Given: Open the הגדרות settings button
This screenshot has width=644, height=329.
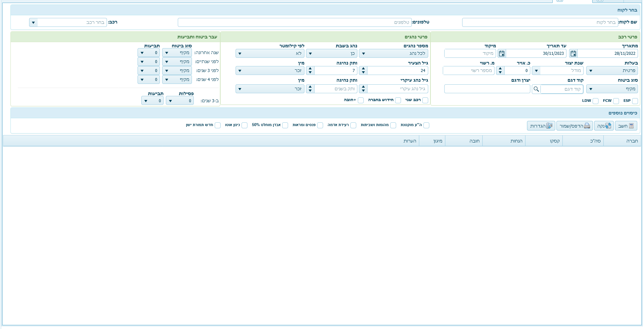Looking at the screenshot, I should click(x=541, y=126).
